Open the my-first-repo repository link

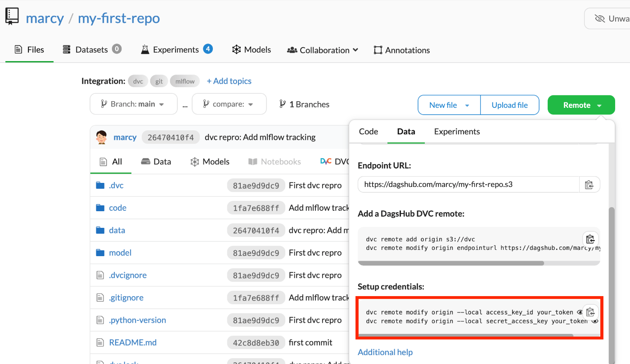119,18
